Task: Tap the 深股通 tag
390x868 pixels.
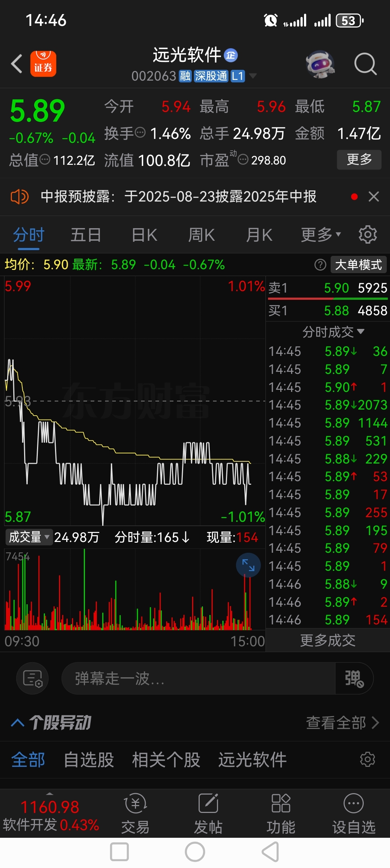Action: 211,76
